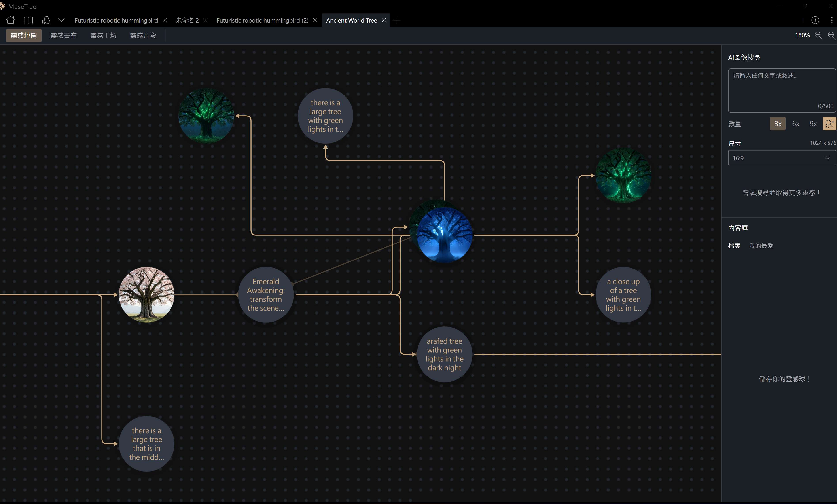Close the Futuristic robotic hummingbird tab

click(x=165, y=20)
